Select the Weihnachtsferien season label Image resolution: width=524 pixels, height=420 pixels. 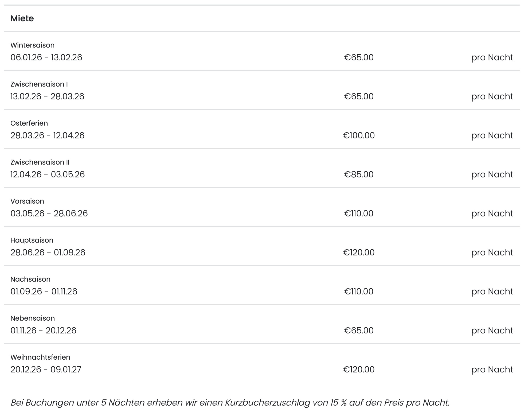(40, 357)
